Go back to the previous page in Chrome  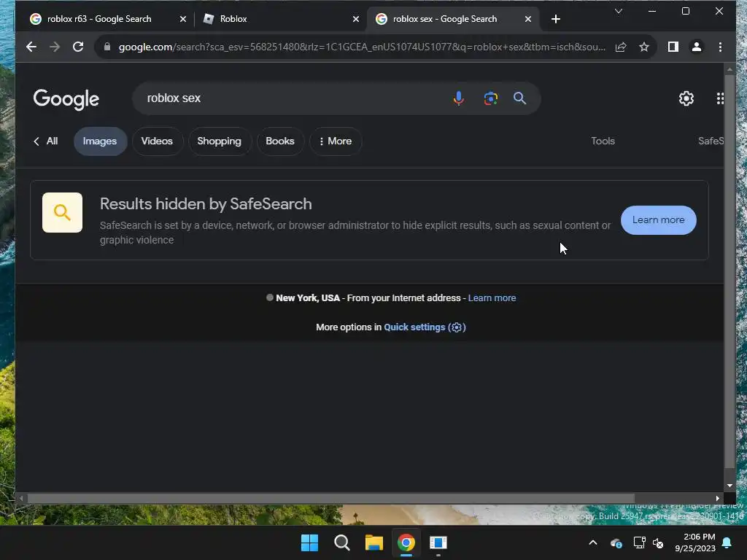pyautogui.click(x=31, y=47)
